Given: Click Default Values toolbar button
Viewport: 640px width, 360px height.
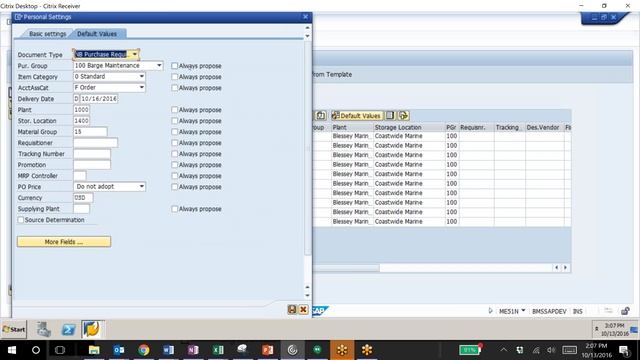Looking at the screenshot, I should [357, 116].
